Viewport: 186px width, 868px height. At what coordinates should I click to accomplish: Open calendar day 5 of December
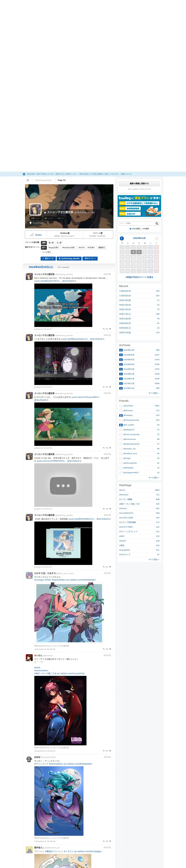coord(139,252)
